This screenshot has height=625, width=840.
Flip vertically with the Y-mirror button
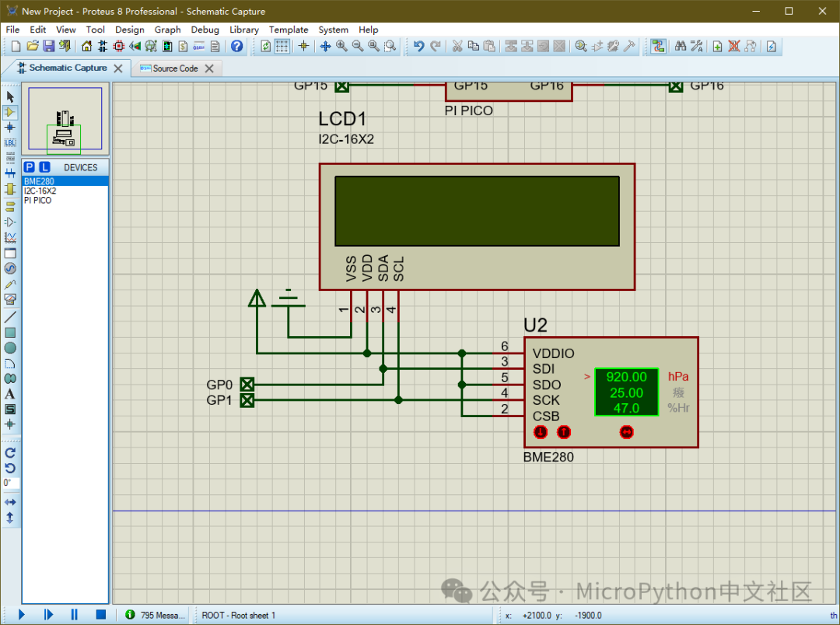pyautogui.click(x=9, y=518)
